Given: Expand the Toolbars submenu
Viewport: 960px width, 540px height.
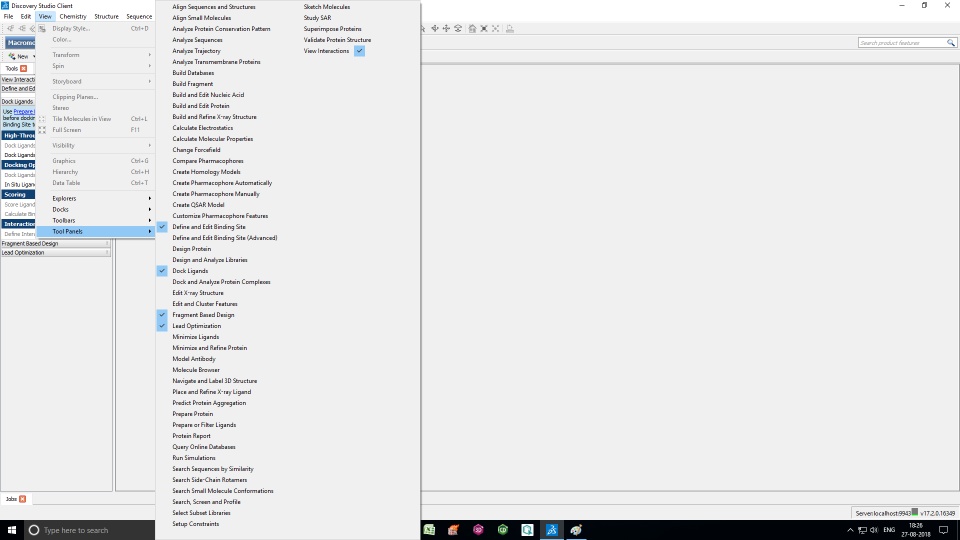Looking at the screenshot, I should (x=96, y=220).
